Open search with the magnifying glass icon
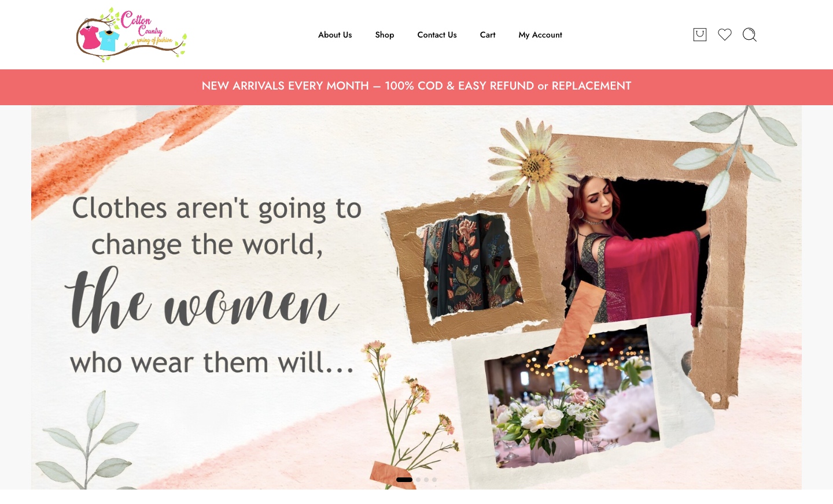The height and width of the screenshot is (504, 833). click(x=750, y=35)
